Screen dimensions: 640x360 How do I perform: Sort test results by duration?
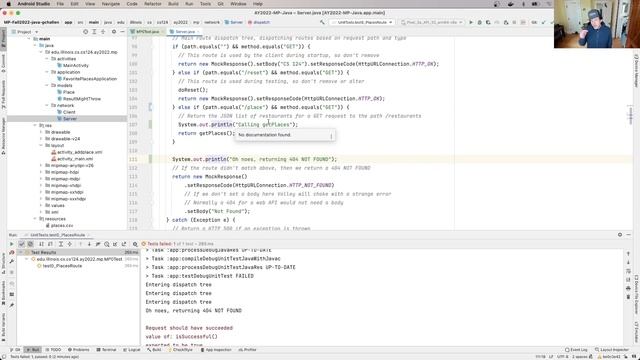(50, 244)
